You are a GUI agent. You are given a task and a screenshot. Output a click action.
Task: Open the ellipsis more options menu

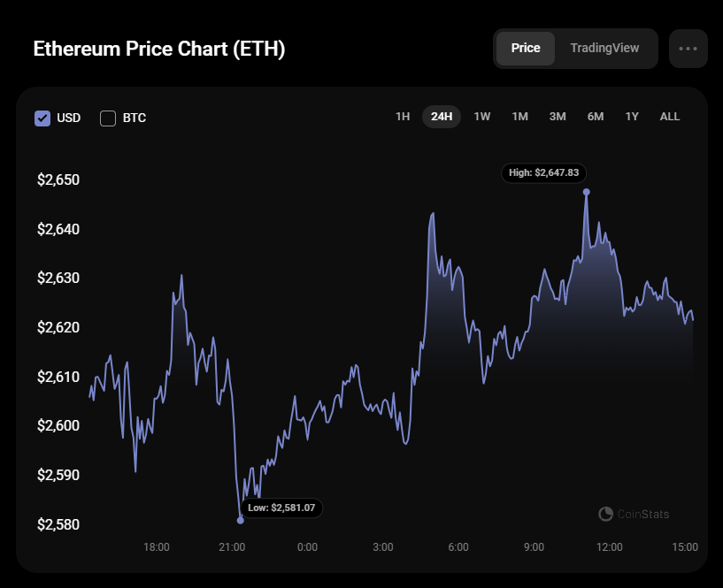click(688, 49)
